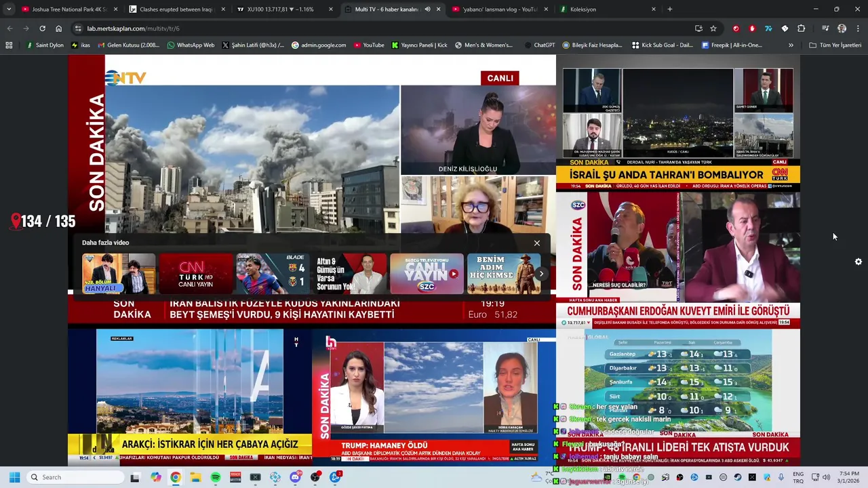Close the 'Daha fazla video' overlay
The height and width of the screenshot is (488, 868).
(x=537, y=243)
